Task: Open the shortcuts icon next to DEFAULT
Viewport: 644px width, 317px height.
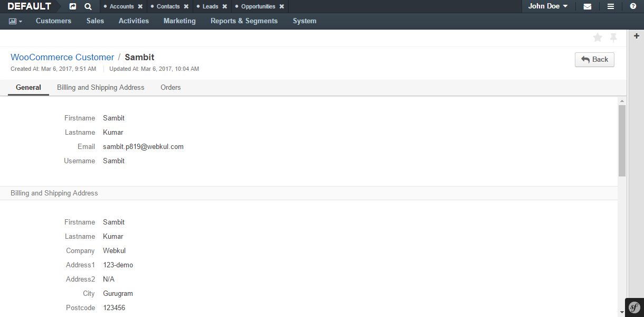Action: (73, 6)
